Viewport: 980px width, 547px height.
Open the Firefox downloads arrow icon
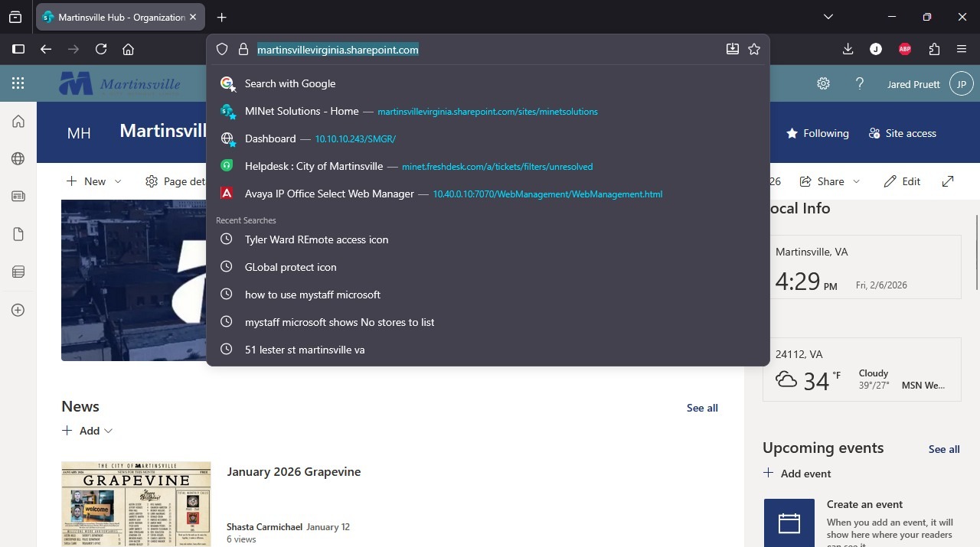(x=848, y=49)
